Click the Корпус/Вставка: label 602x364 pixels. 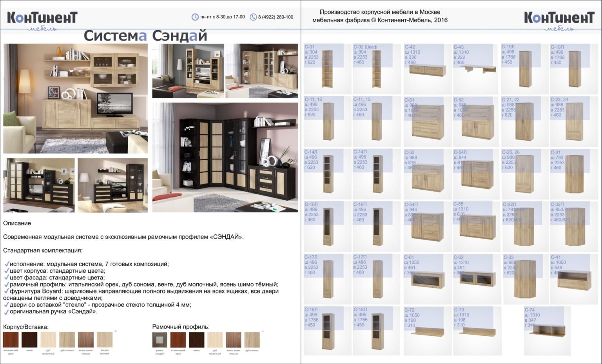pos(26,327)
